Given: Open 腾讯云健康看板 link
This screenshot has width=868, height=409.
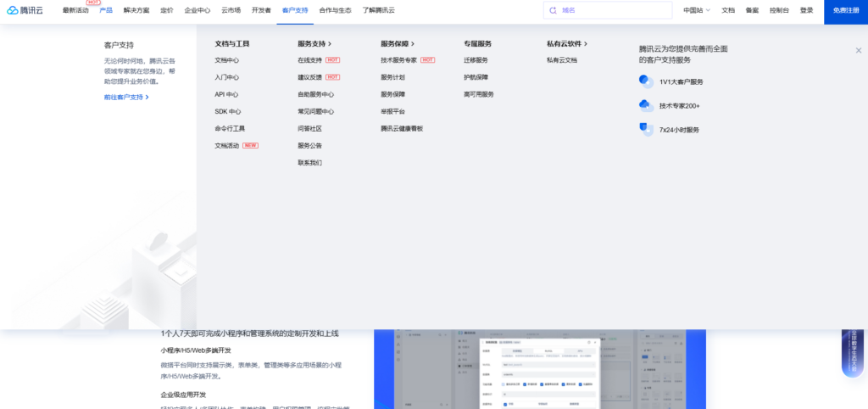Looking at the screenshot, I should 402,129.
